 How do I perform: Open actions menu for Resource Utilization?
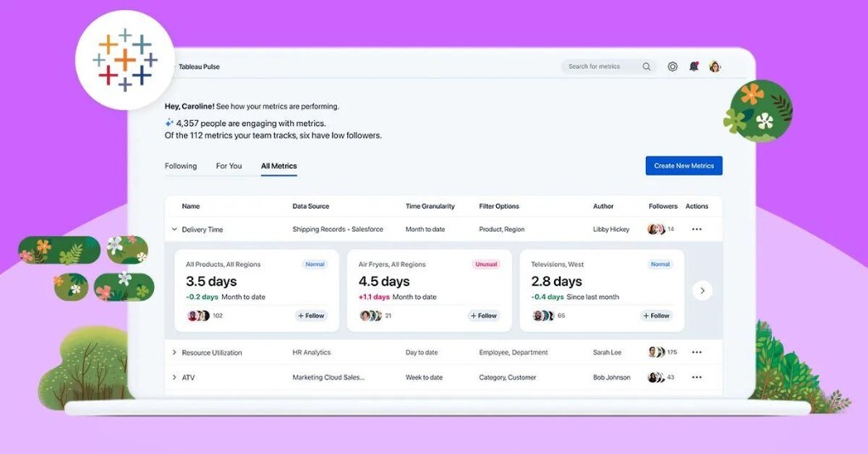pos(697,352)
